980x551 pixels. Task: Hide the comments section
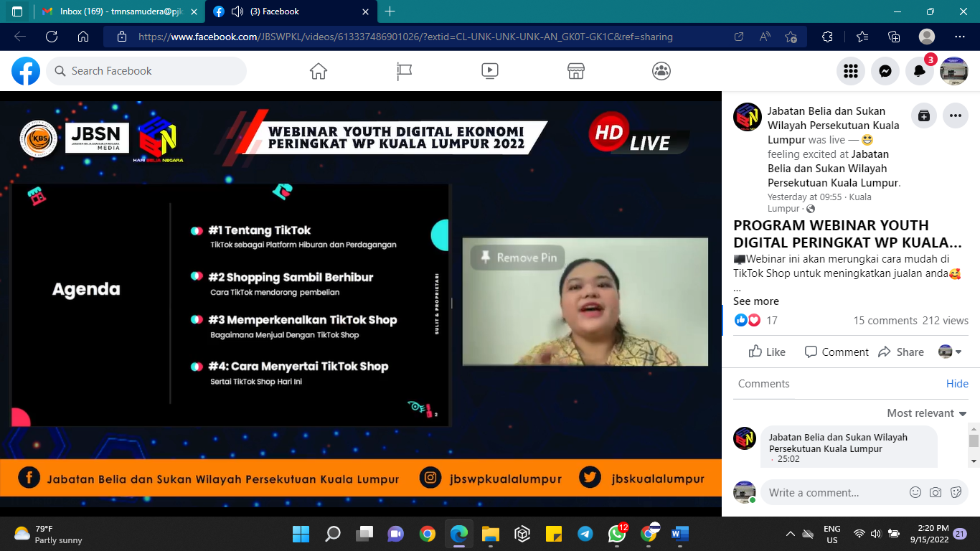tap(957, 384)
